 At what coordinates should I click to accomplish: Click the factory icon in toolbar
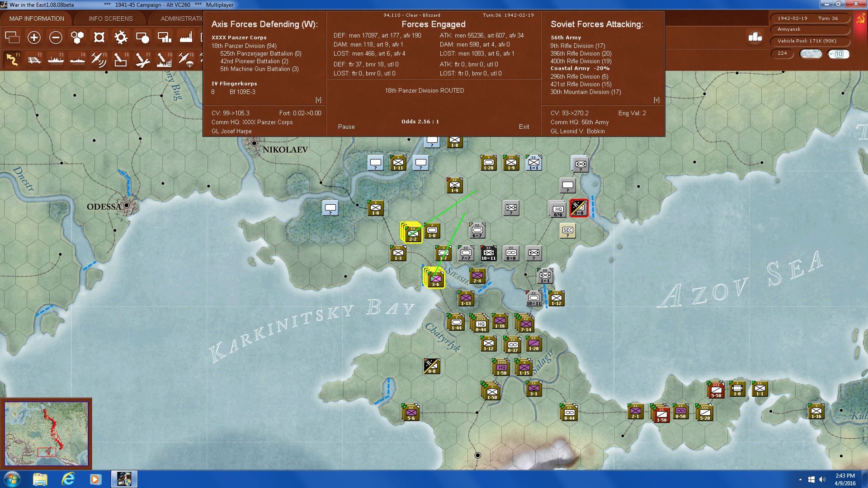[x=186, y=38]
